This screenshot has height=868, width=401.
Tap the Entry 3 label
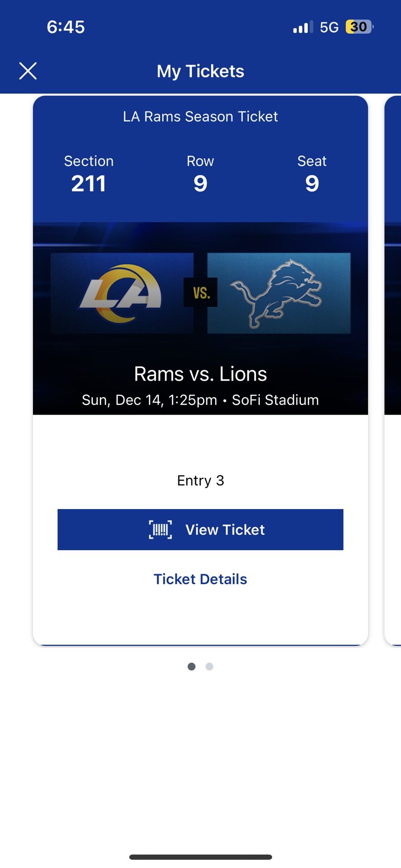200,481
